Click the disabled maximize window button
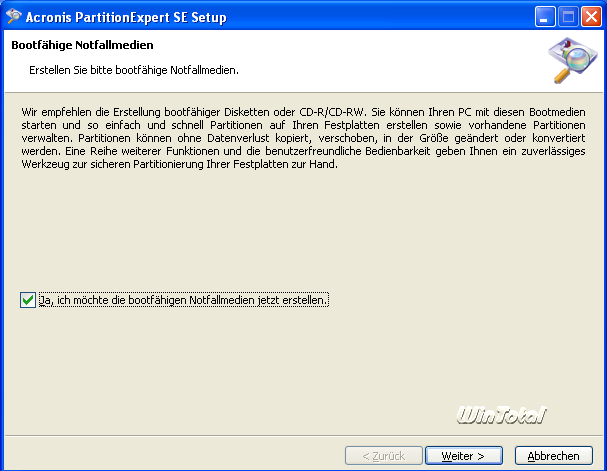Viewport: 607px width, 471px height. pyautogui.click(x=568, y=17)
